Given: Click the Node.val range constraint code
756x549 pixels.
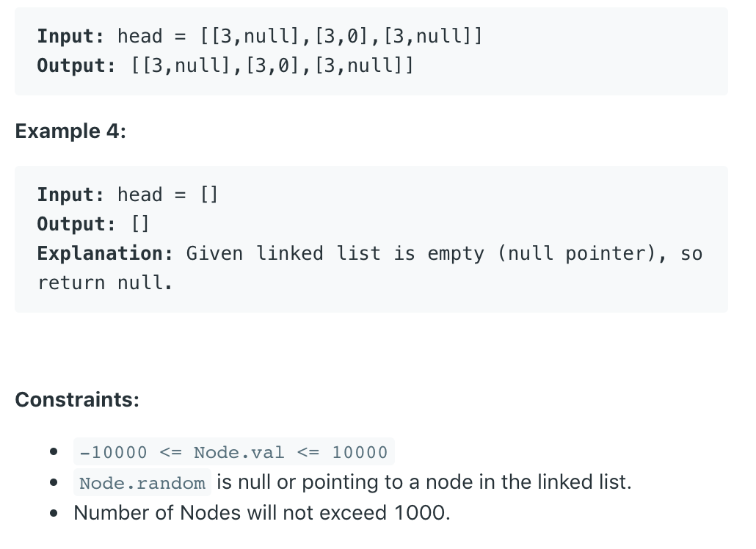Looking at the screenshot, I should (233, 452).
